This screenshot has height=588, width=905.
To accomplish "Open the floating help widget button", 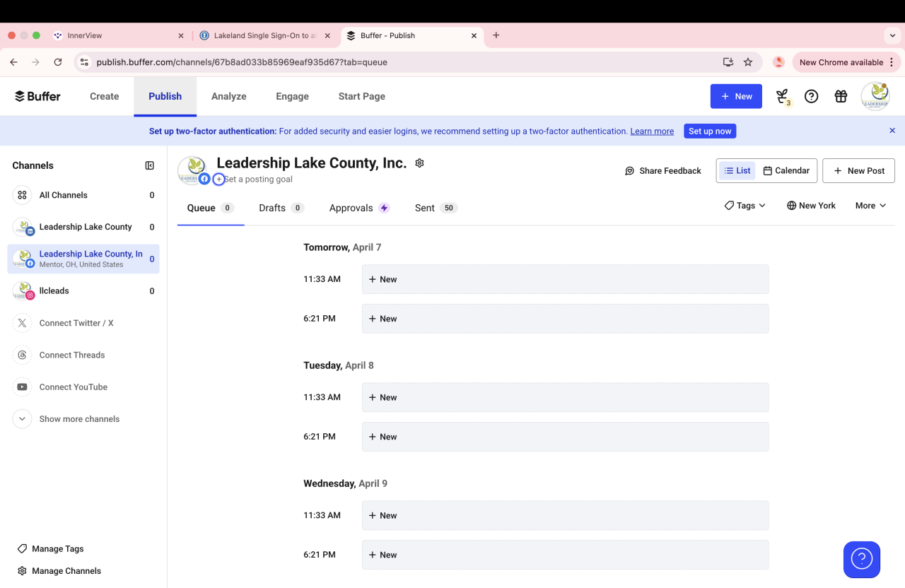I will (x=862, y=560).
